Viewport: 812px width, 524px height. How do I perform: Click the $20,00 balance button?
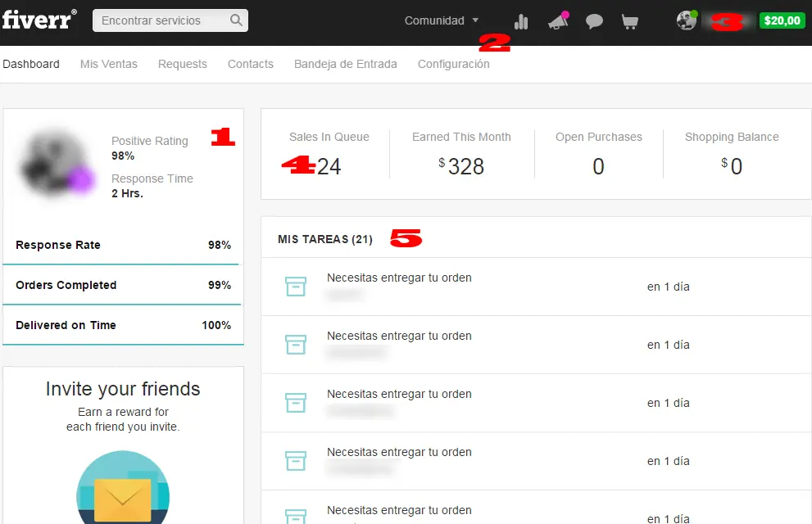782,20
